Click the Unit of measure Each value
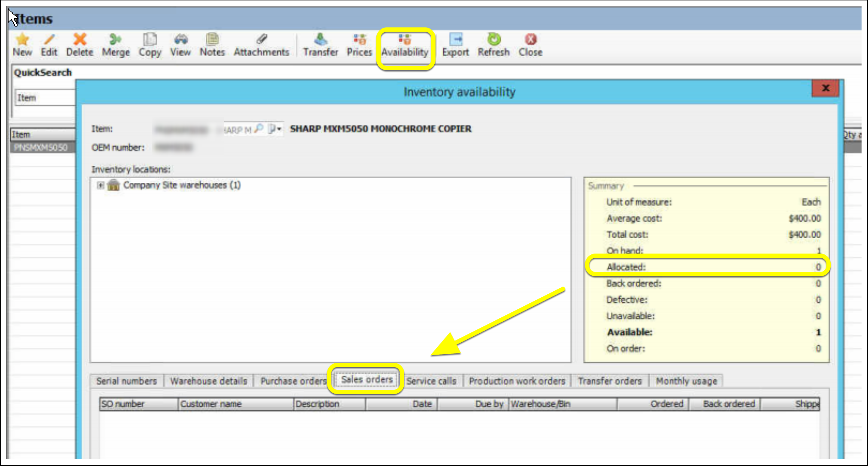868x466 pixels. click(x=811, y=202)
